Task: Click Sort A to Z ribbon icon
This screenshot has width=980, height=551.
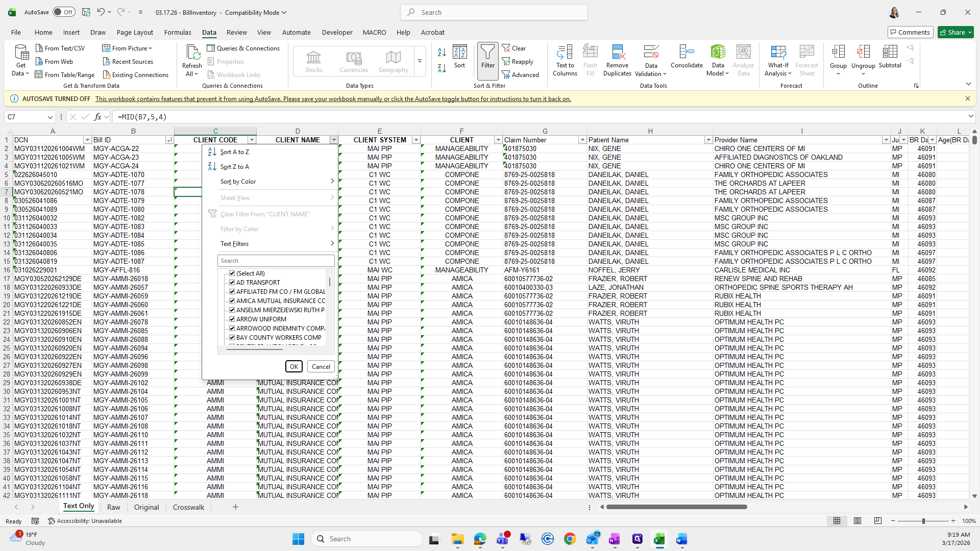Action: 442,52
